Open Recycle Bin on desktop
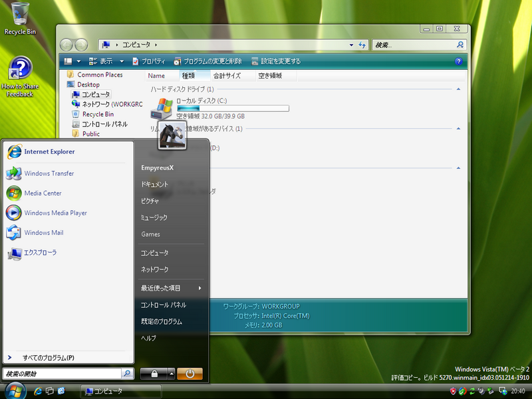This screenshot has width=532, height=399. [x=20, y=18]
